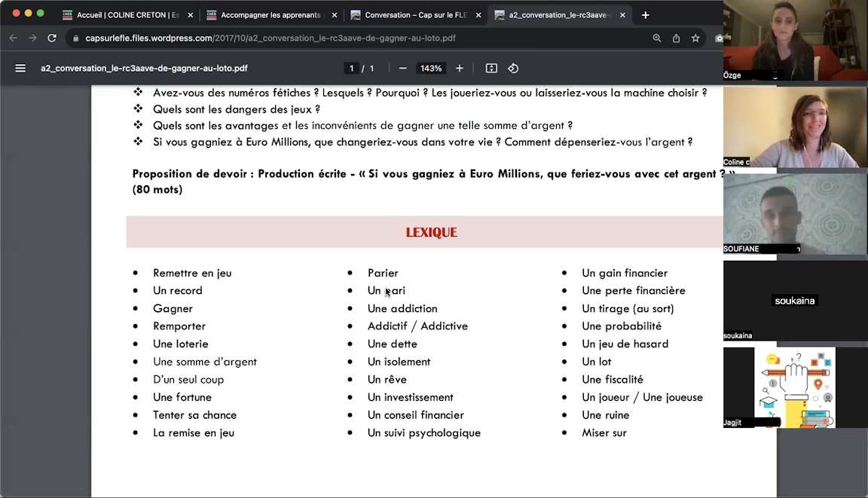The width and height of the screenshot is (868, 498).
Task: Open the PDF viewer sidebar menu icon
Action: tap(20, 68)
